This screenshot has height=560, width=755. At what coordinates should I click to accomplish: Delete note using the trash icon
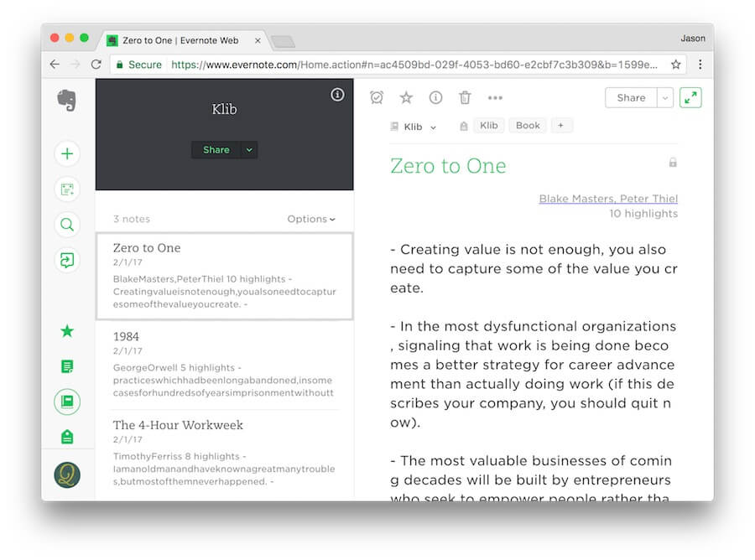click(465, 97)
